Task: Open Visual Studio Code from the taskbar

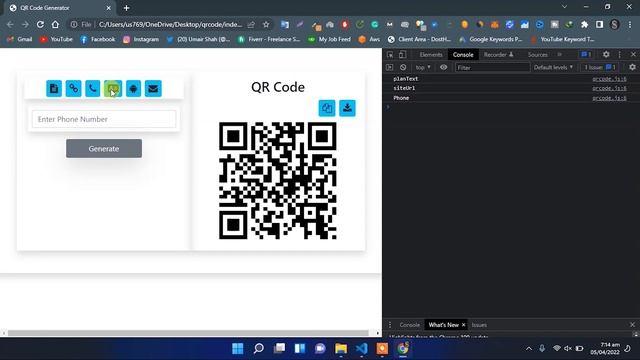Action: (x=362, y=349)
